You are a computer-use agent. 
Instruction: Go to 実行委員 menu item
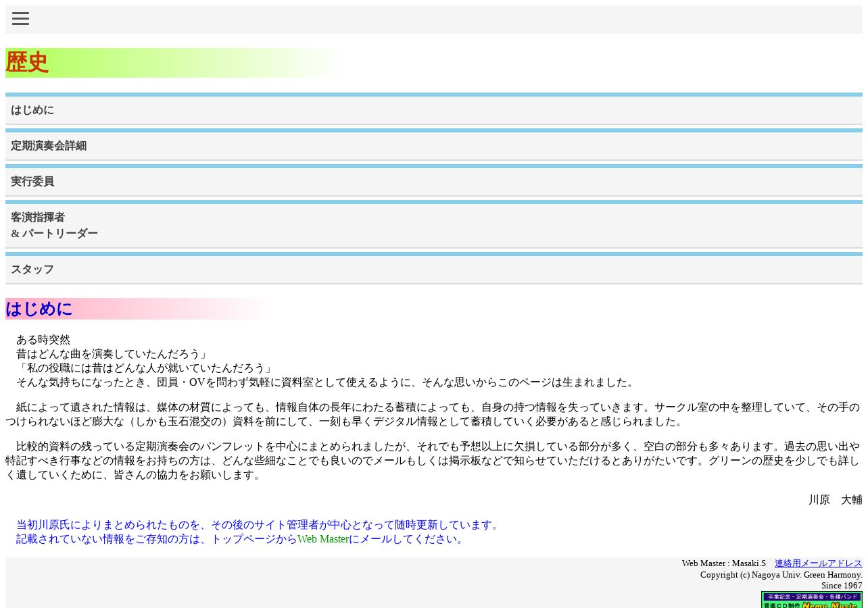click(x=434, y=182)
